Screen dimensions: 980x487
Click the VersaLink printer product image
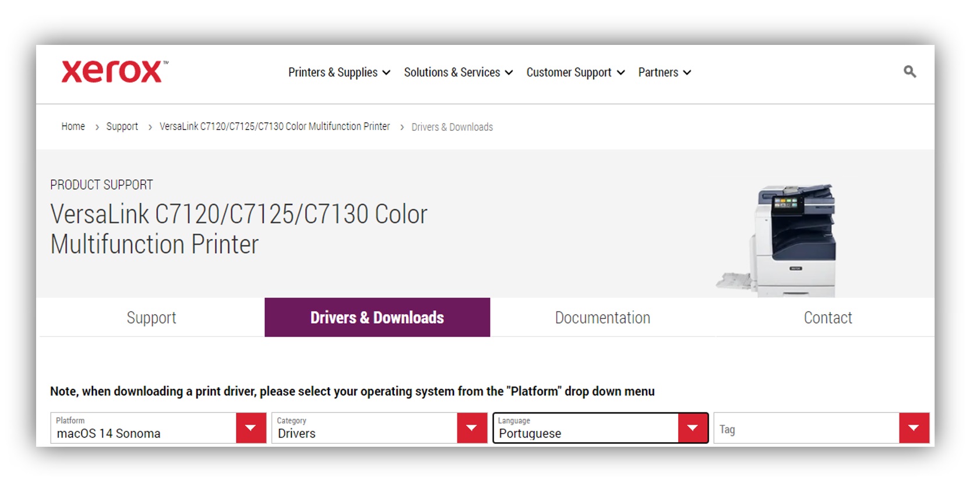777,240
